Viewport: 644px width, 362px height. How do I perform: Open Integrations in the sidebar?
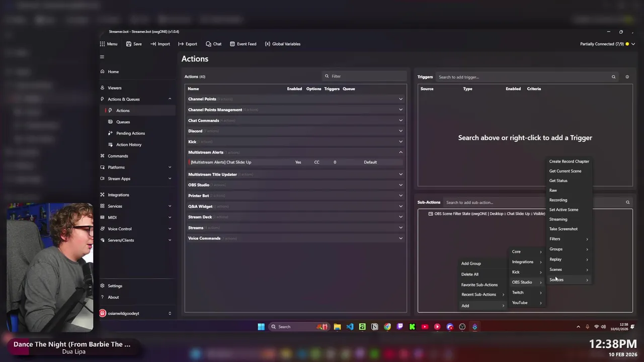[136, 195]
